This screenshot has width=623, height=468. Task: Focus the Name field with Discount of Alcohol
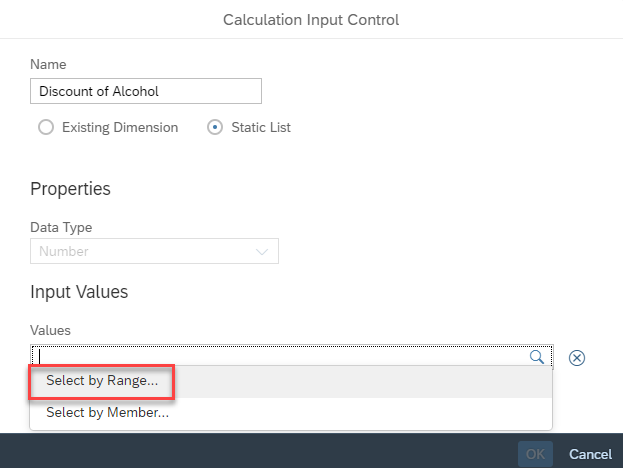pyautogui.click(x=146, y=91)
